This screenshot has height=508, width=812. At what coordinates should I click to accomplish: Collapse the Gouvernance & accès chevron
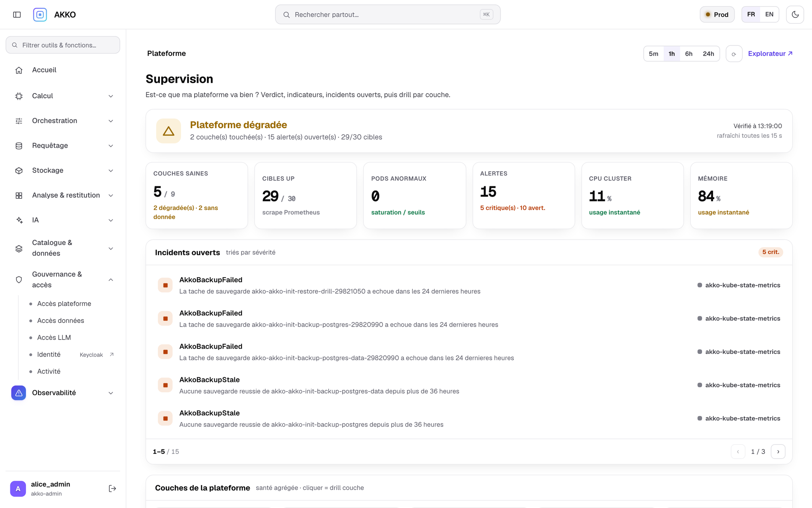tap(111, 280)
